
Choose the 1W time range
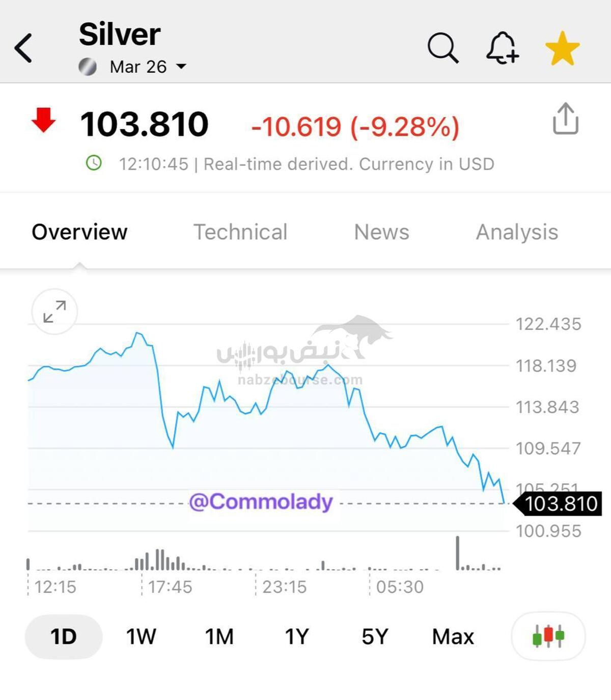tap(141, 636)
